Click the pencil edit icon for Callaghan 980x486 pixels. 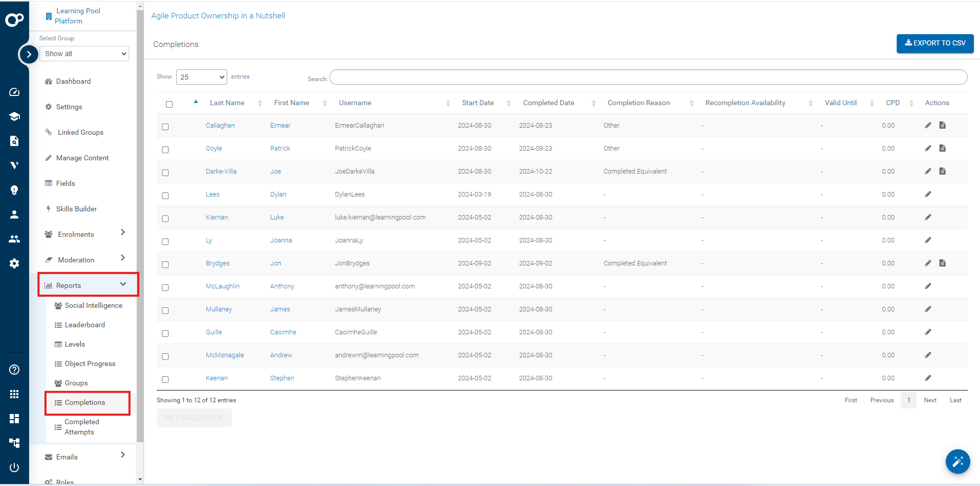[928, 126]
